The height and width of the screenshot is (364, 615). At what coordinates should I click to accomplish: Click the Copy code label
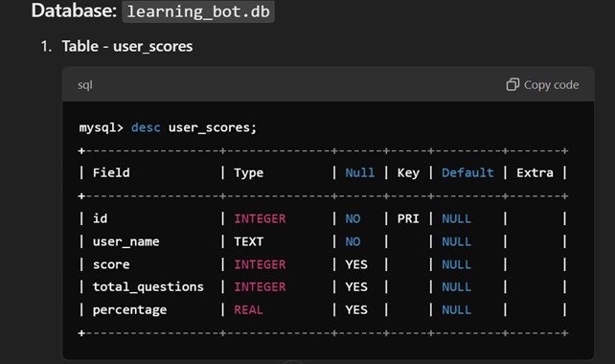(551, 84)
